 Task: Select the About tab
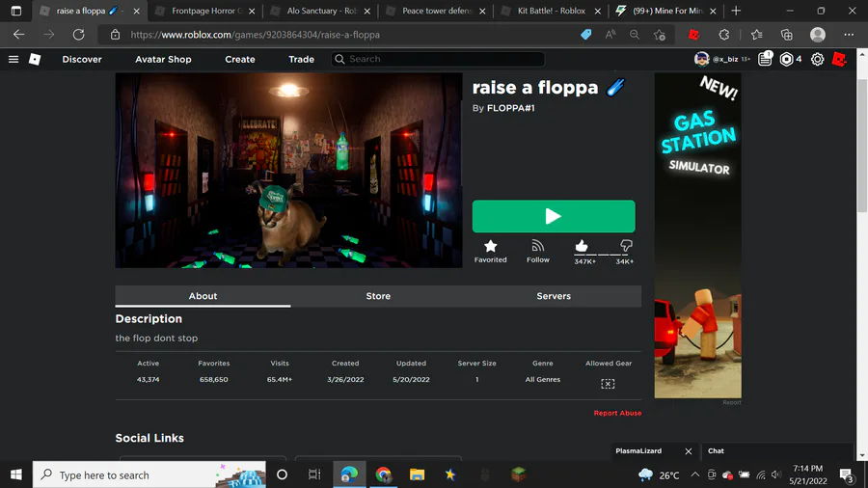[203, 296]
